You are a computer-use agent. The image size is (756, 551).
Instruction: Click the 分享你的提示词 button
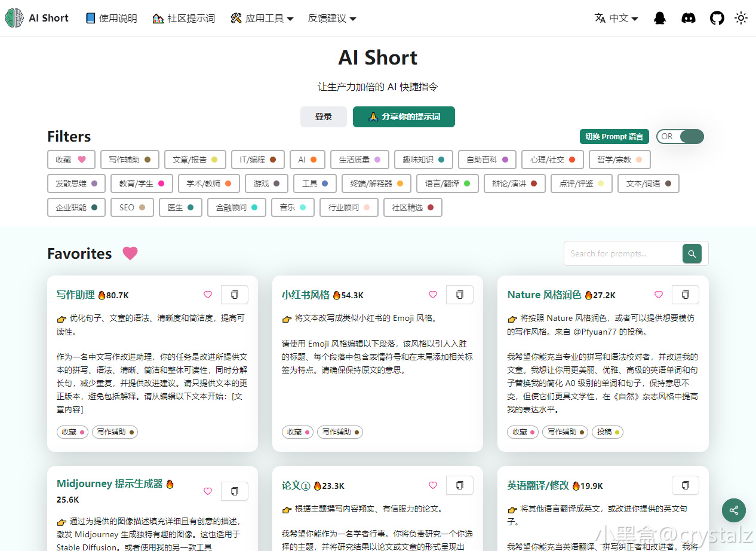[x=404, y=117]
